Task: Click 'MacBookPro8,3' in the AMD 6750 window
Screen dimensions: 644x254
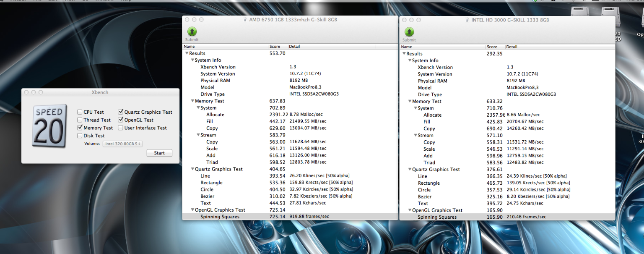Action: (306, 87)
